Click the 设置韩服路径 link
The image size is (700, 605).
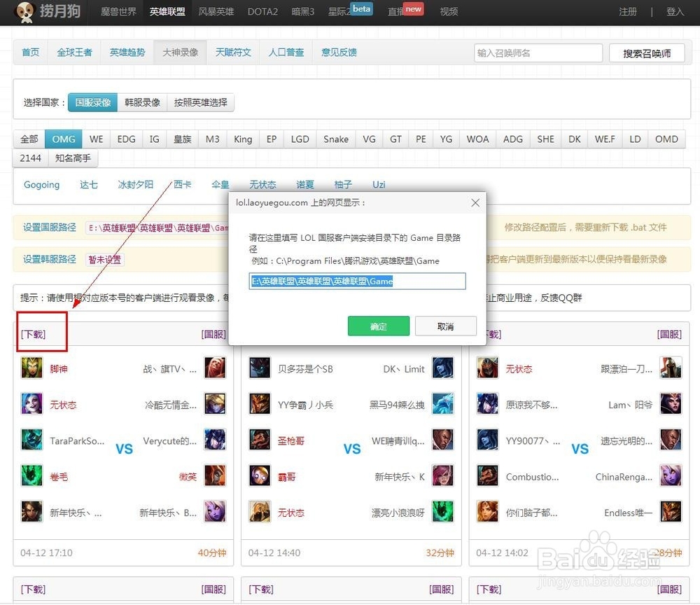[x=50, y=259]
